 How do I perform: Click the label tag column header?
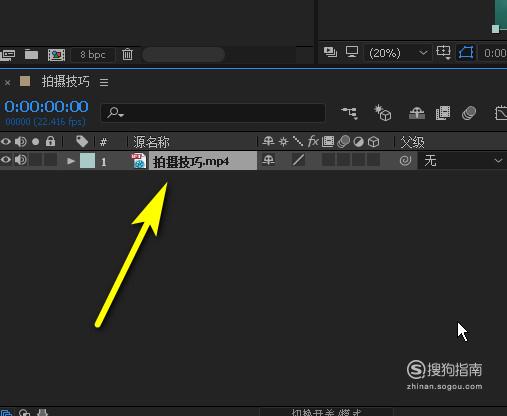(82, 141)
